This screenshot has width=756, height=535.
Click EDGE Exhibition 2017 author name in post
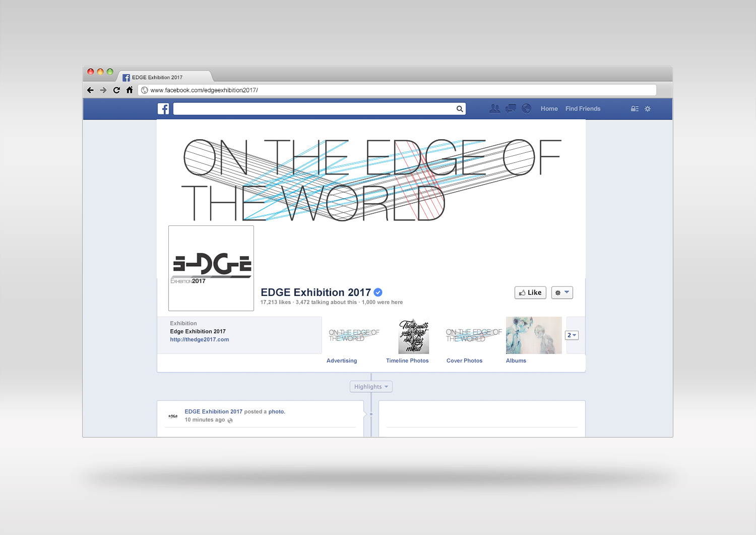point(213,412)
